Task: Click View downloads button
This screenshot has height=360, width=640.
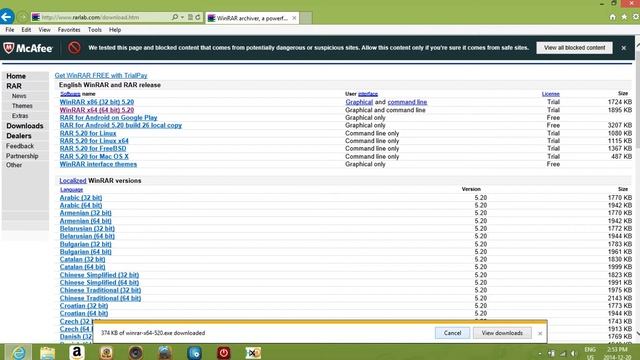Action: 502,333
